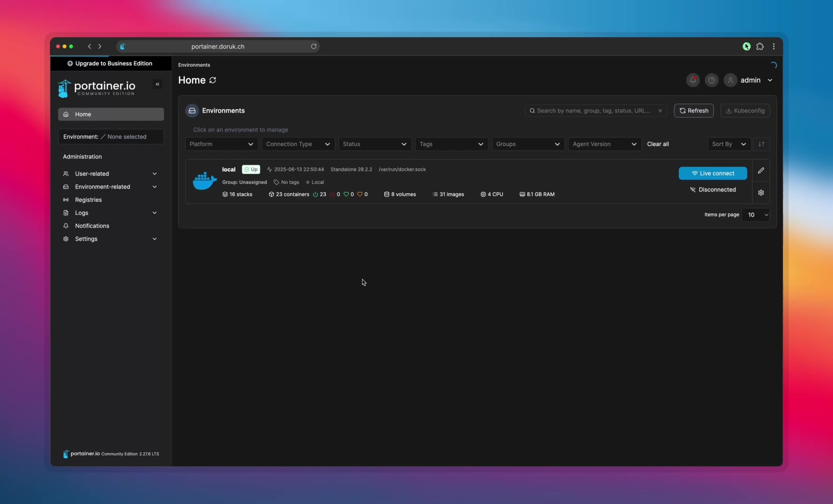This screenshot has width=833, height=504.
Task: Go back with browser back arrow
Action: [x=90, y=46]
